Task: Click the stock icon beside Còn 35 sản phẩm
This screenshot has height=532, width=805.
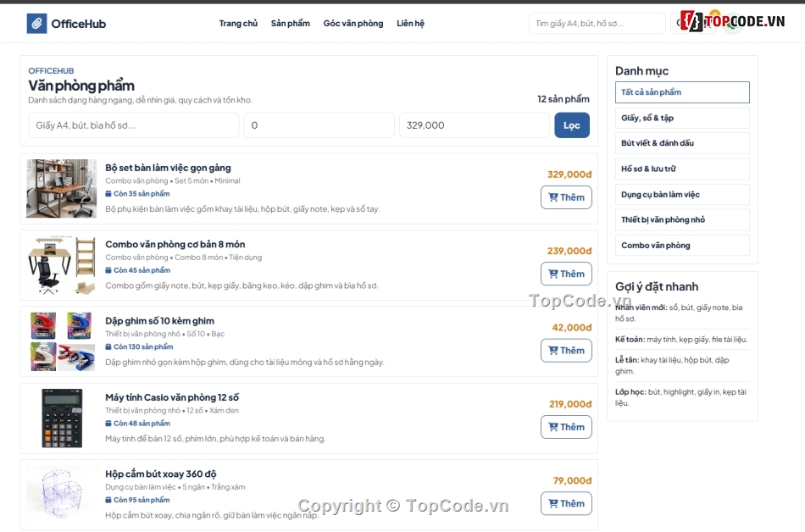Action: (x=108, y=194)
